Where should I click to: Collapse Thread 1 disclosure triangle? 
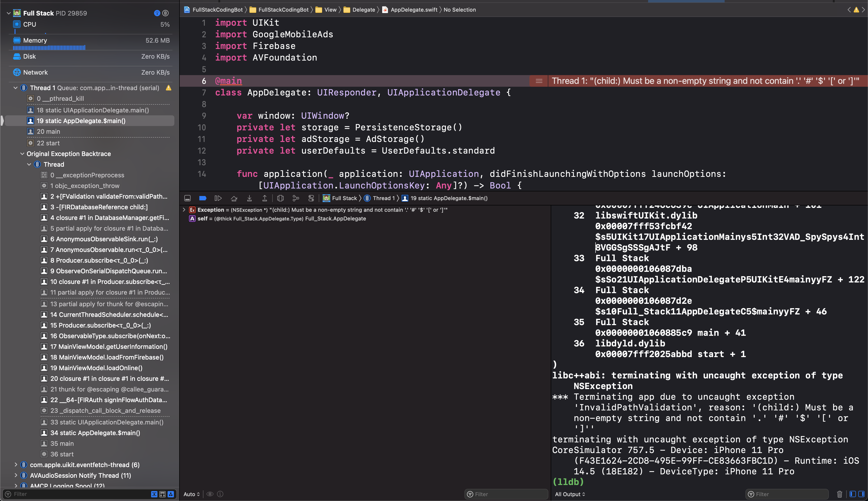15,88
